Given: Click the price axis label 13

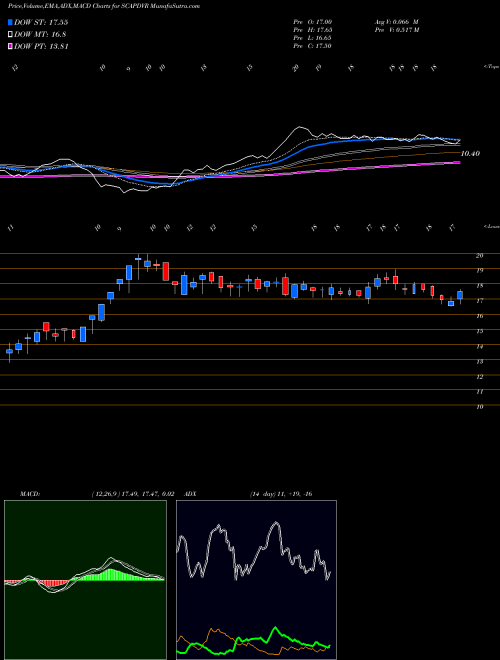Looking at the screenshot, I should tap(480, 362).
